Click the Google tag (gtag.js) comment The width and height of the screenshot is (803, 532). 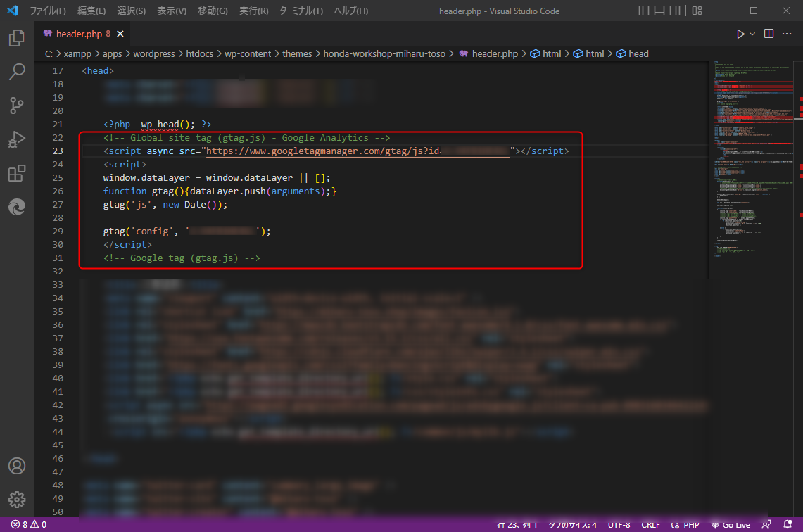point(182,258)
